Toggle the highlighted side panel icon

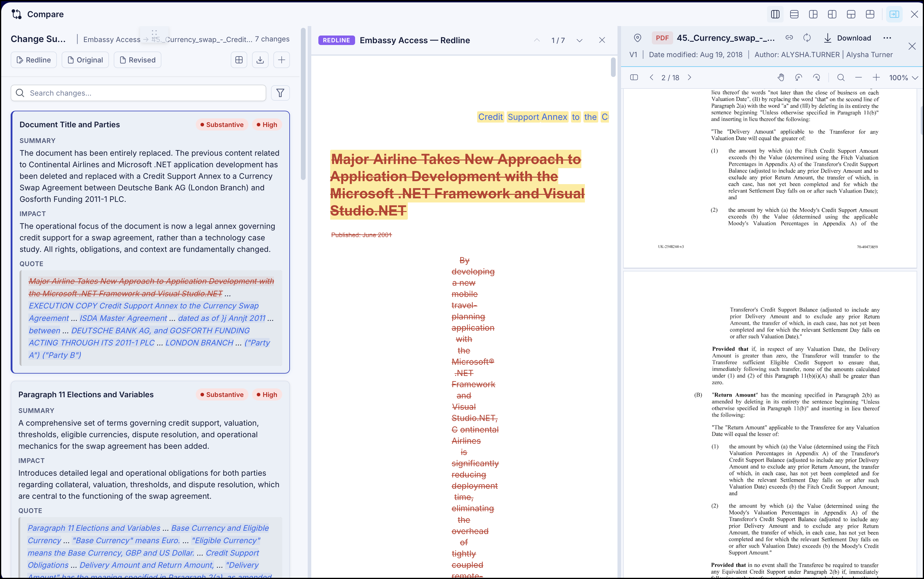click(x=894, y=14)
